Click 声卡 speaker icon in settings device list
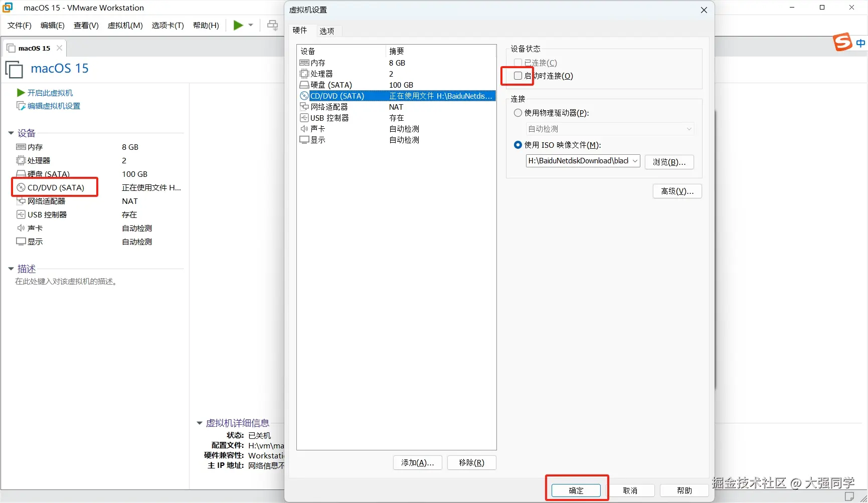Image resolution: width=868 pixels, height=503 pixels. pos(304,129)
